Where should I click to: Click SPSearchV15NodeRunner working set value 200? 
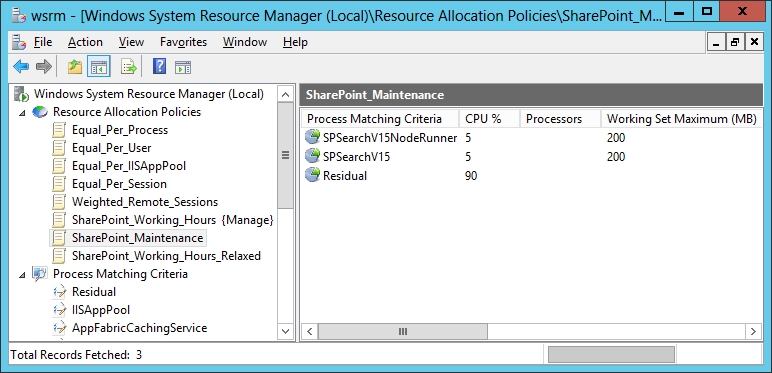616,138
